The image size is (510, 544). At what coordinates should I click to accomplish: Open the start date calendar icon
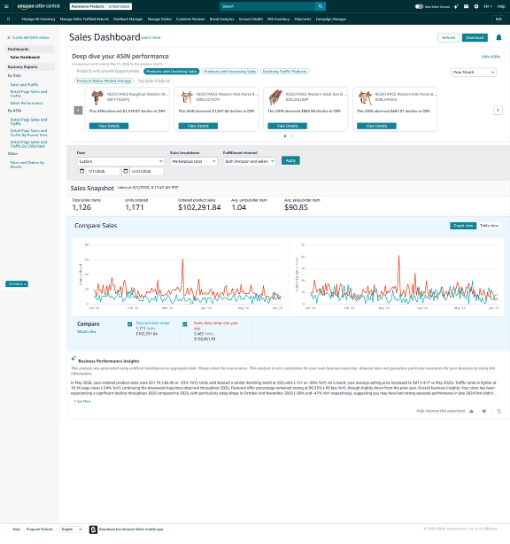click(x=82, y=171)
